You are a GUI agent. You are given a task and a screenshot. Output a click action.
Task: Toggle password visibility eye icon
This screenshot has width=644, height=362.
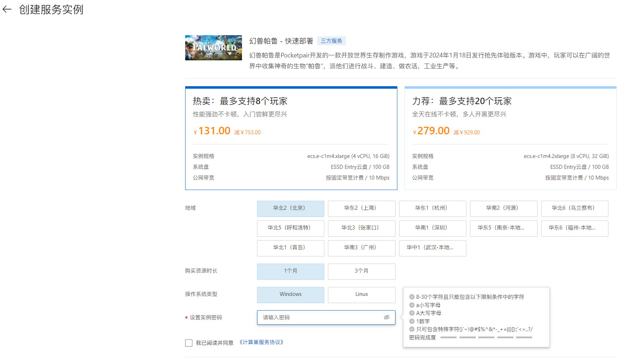coord(387,317)
